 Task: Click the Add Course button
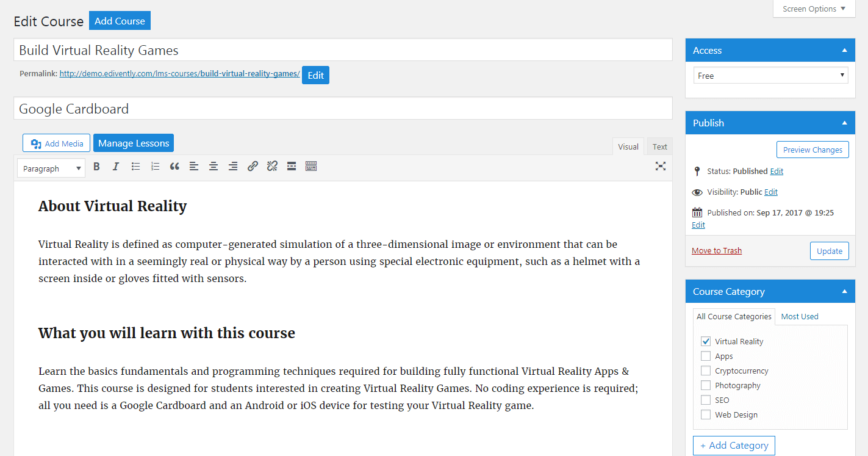[x=120, y=21]
